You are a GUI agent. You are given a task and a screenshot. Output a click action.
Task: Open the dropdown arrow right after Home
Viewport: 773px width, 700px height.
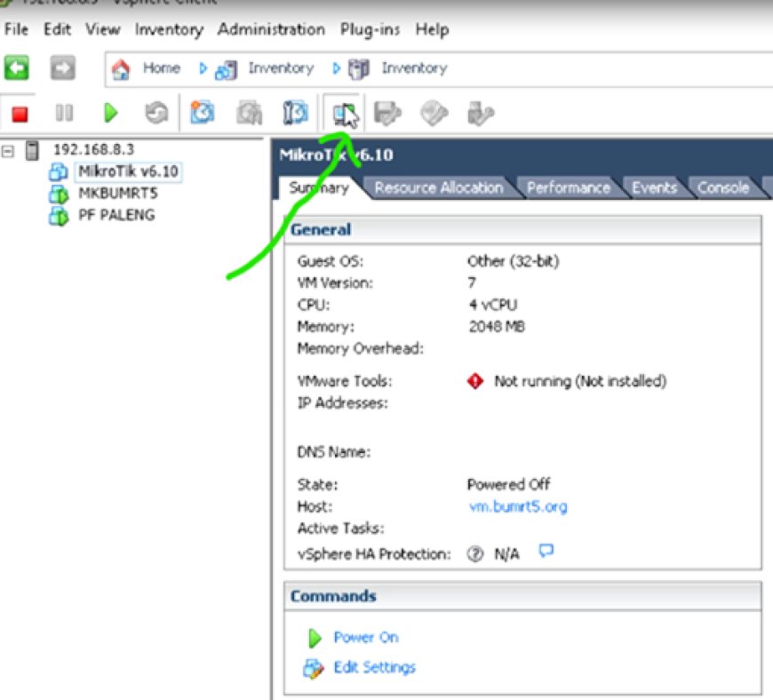tap(203, 68)
